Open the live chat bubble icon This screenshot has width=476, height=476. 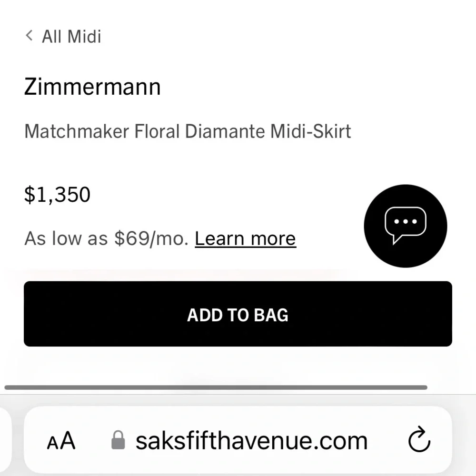pyautogui.click(x=405, y=226)
